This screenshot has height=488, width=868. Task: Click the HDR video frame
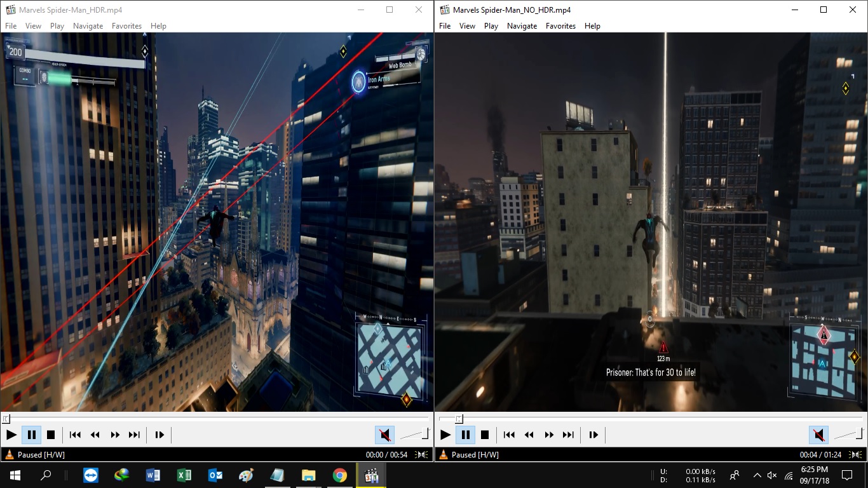[x=217, y=222]
